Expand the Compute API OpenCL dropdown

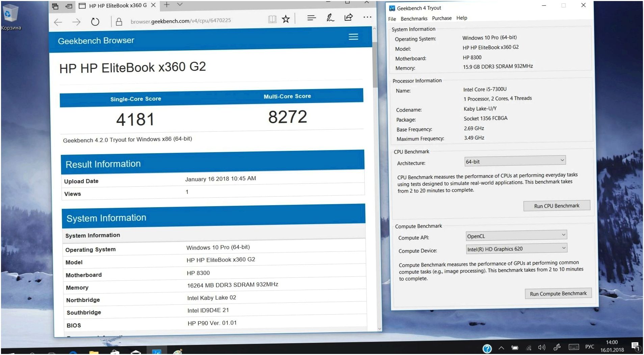[516, 236]
